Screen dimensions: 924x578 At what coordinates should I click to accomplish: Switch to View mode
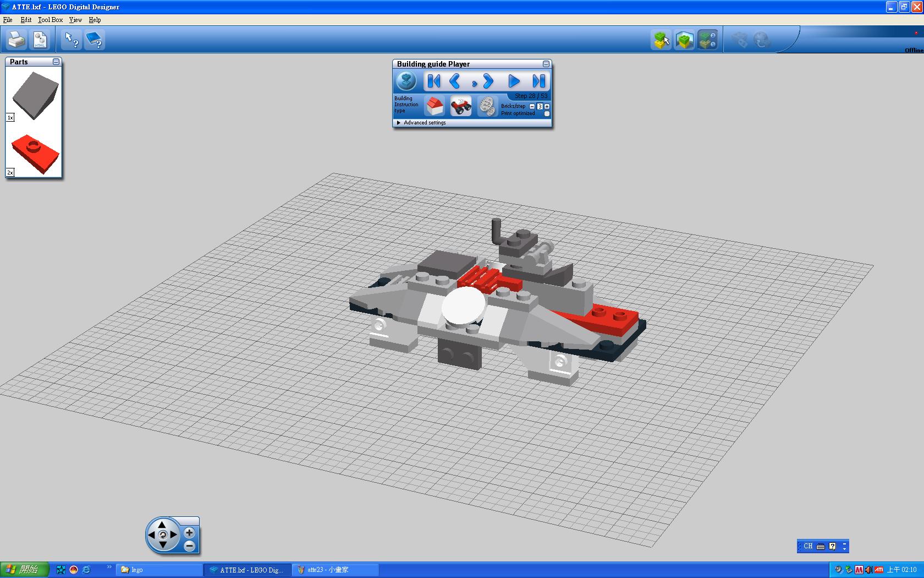click(684, 40)
